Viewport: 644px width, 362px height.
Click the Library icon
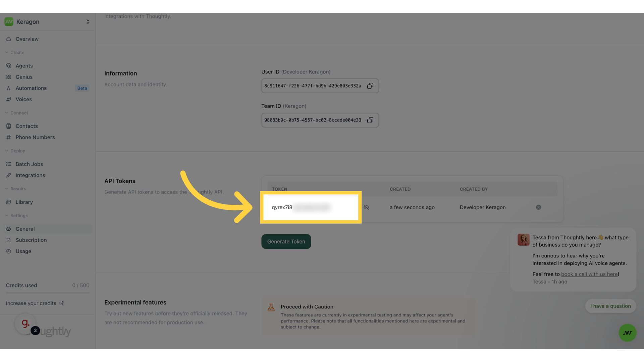pyautogui.click(x=9, y=202)
